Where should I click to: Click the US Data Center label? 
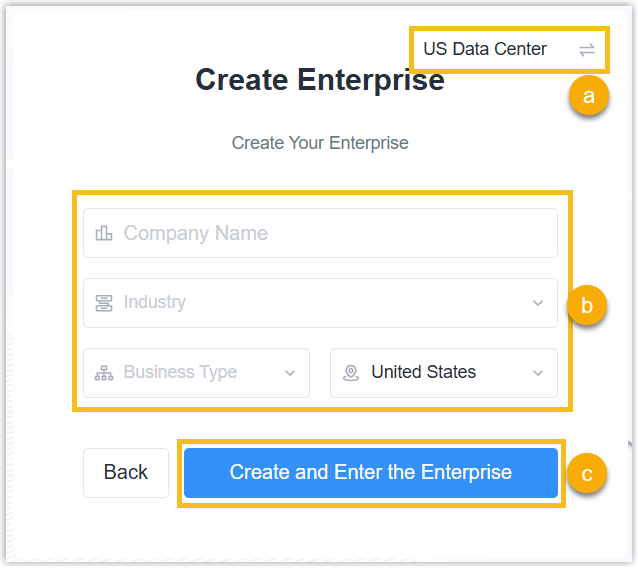coord(485,49)
